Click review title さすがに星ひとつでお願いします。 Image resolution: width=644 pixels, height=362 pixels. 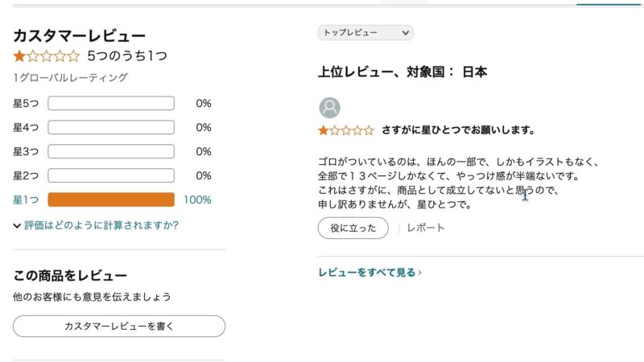(x=458, y=130)
